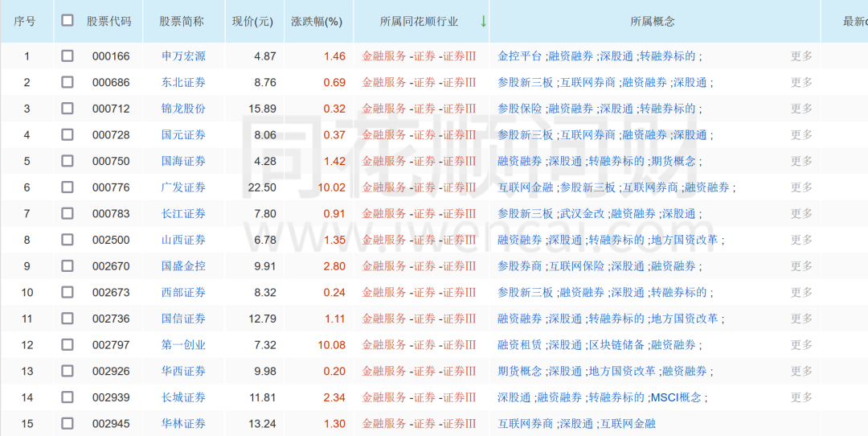
Task: Open stock link 国信证券
Action: 183,319
